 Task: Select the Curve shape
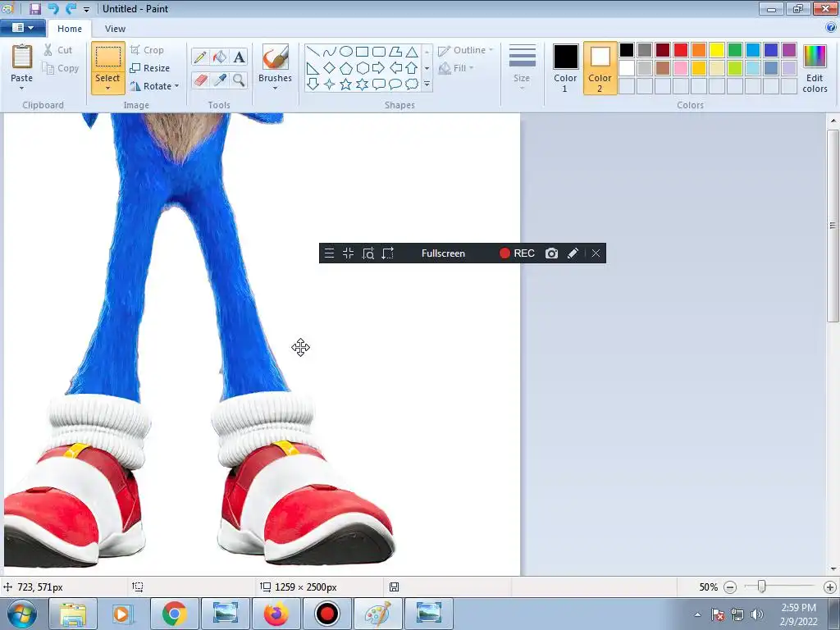[330, 52]
